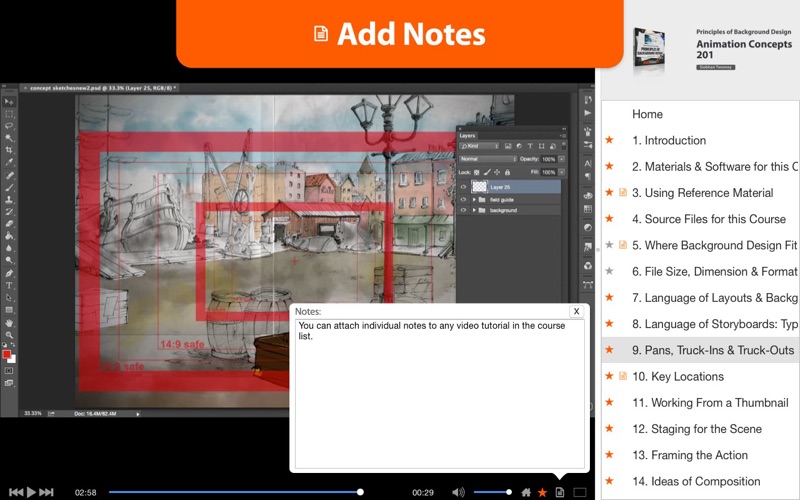Select the Zoom tool
The height and width of the screenshot is (500, 800).
[x=9, y=335]
